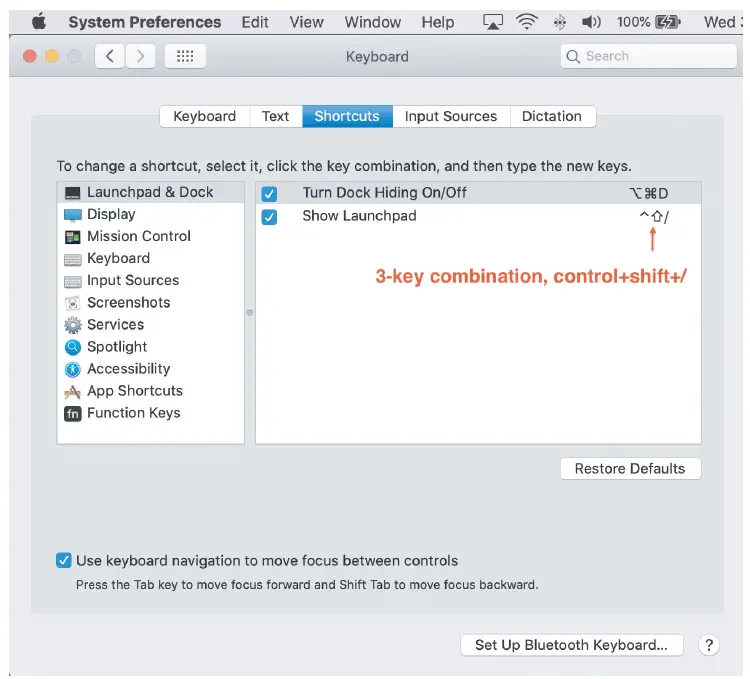Select Display in category list
750x679 pixels.
pyautogui.click(x=151, y=214)
